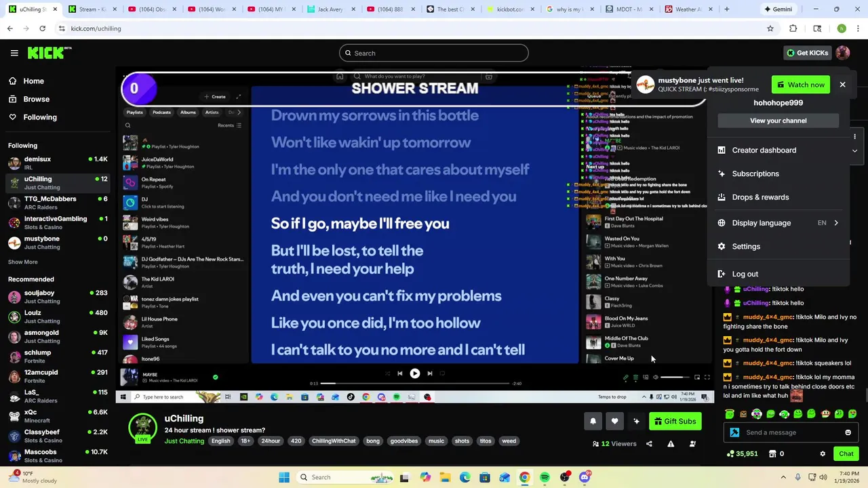Viewport: 868px width, 488px height.
Task: Click the profile avatar at top right
Action: tap(843, 53)
